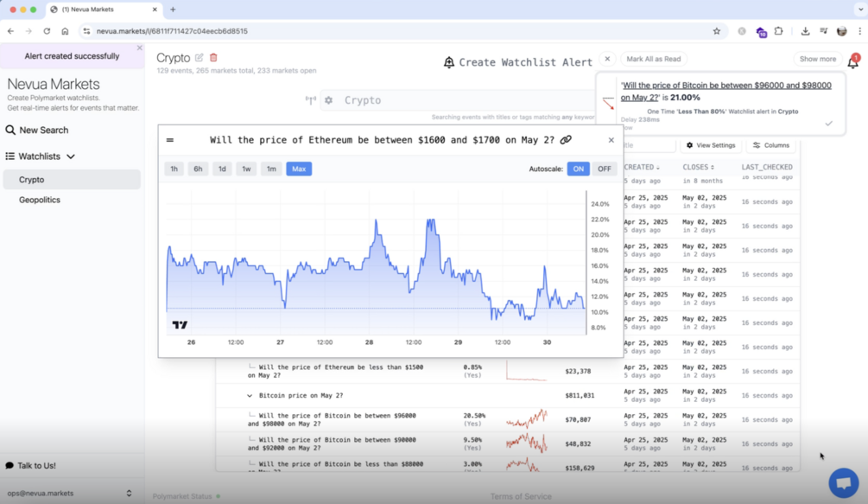Dismiss the Alert created successfully banner
Screen dimensions: 868x504
[x=140, y=48]
